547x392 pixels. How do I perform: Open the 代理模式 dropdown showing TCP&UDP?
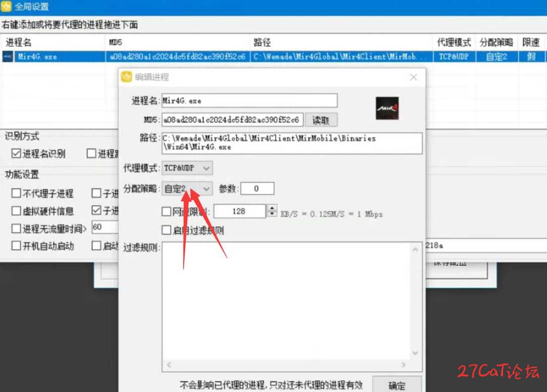click(187, 168)
